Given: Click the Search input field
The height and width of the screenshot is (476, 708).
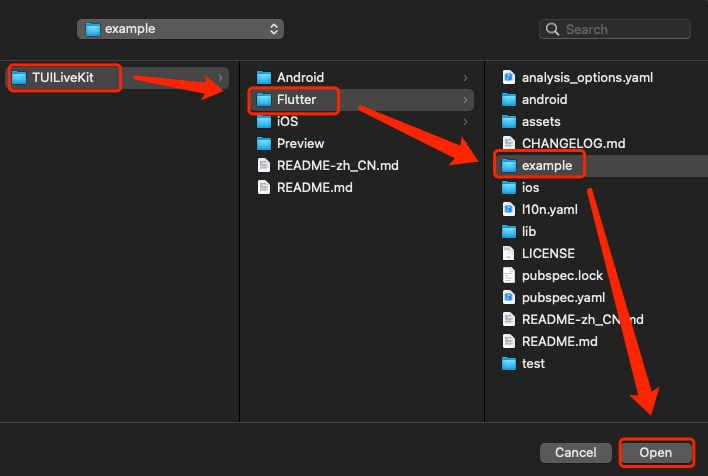Looking at the screenshot, I should 615,29.
